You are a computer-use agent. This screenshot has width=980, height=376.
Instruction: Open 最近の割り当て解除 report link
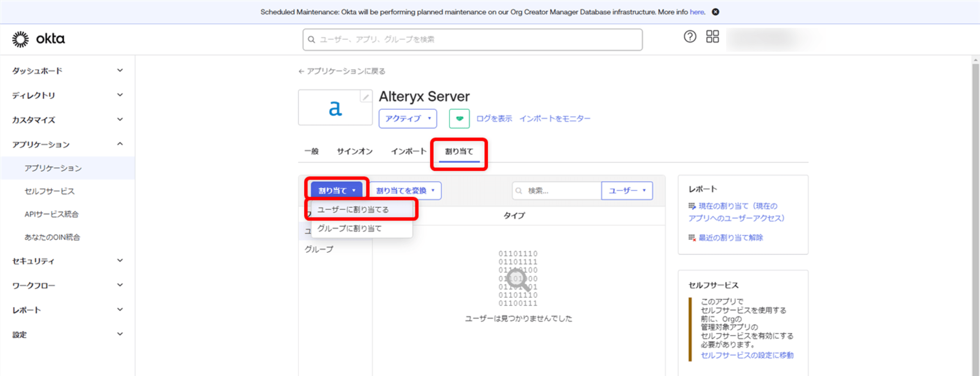pos(731,238)
